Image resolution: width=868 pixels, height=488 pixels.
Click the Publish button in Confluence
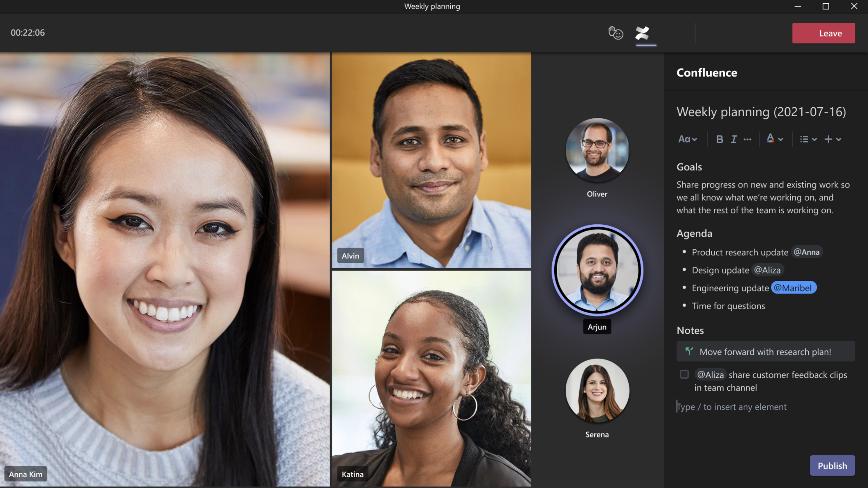pos(832,465)
